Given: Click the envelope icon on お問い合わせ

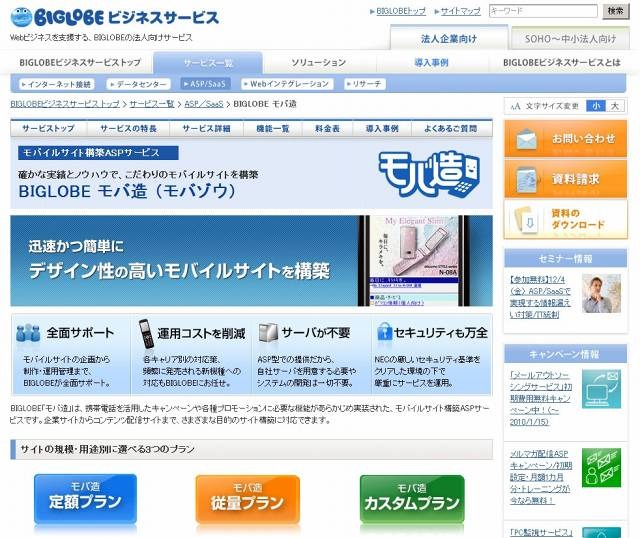Looking at the screenshot, I should coord(527,138).
